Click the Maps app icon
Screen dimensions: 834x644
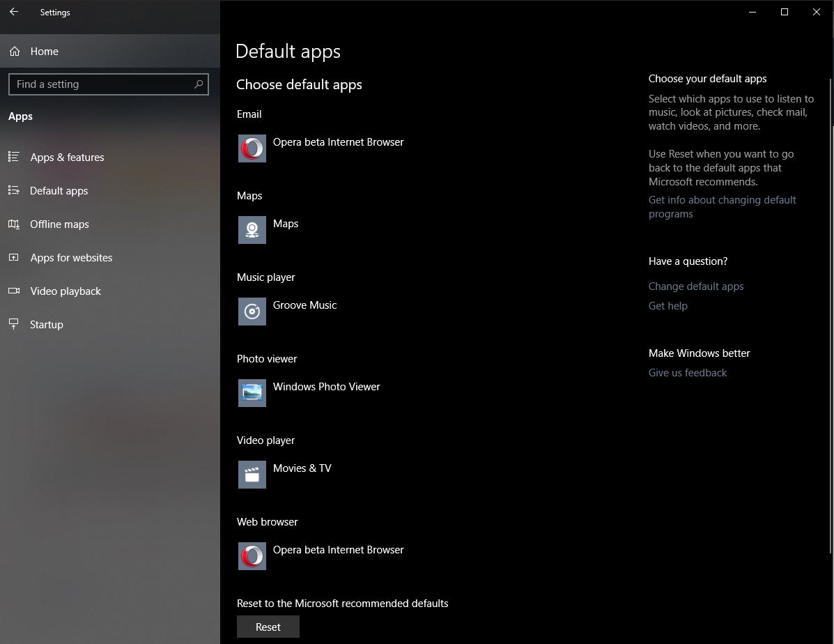pyautogui.click(x=252, y=230)
